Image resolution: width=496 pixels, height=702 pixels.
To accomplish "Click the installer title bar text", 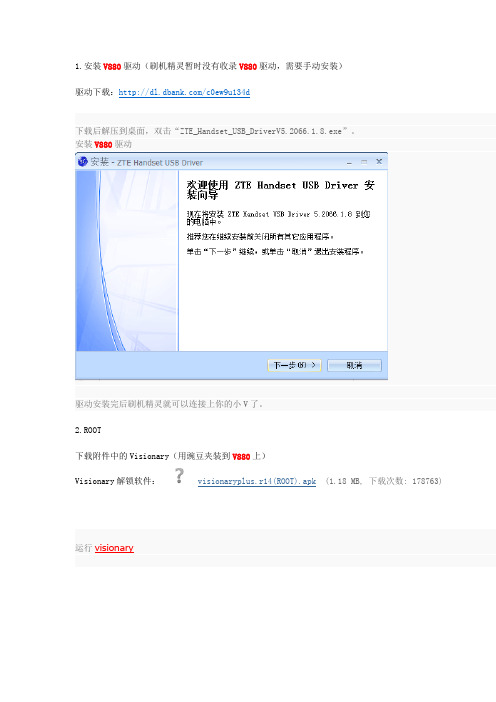I will click(147, 162).
